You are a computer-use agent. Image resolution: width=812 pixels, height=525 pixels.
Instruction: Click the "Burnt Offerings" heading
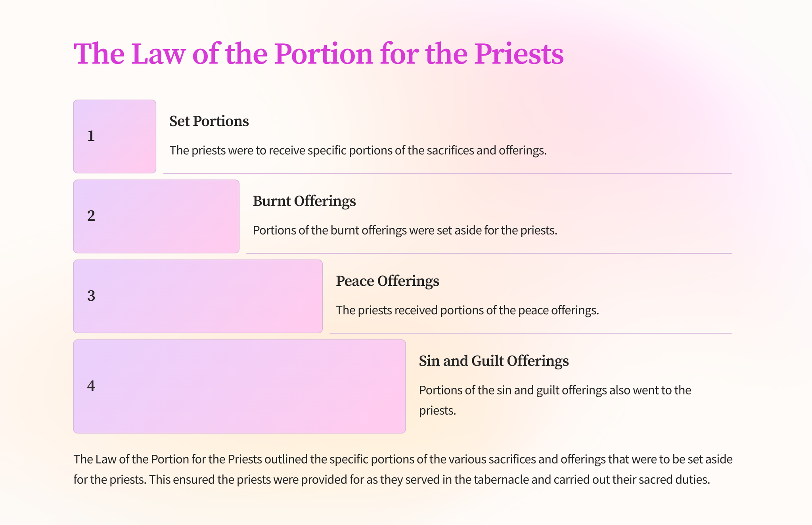point(304,201)
